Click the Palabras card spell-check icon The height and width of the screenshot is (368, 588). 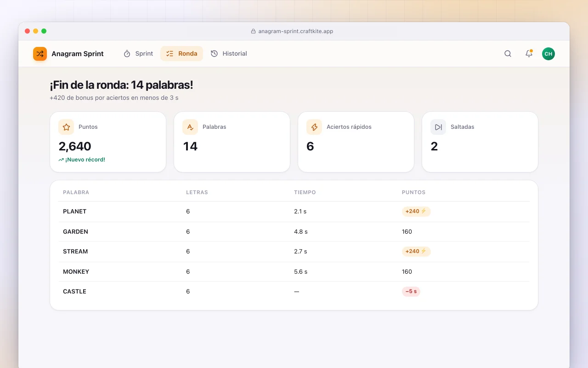[x=190, y=127]
